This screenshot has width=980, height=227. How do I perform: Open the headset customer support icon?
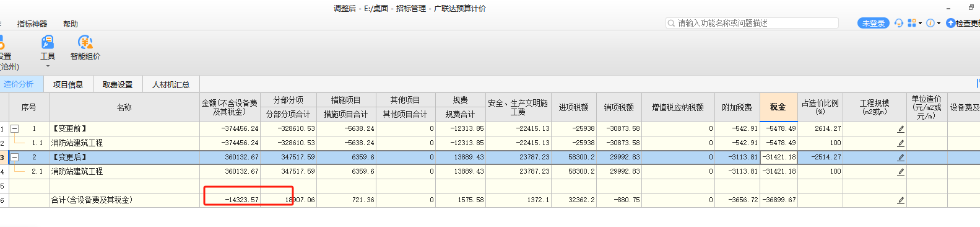899,23
